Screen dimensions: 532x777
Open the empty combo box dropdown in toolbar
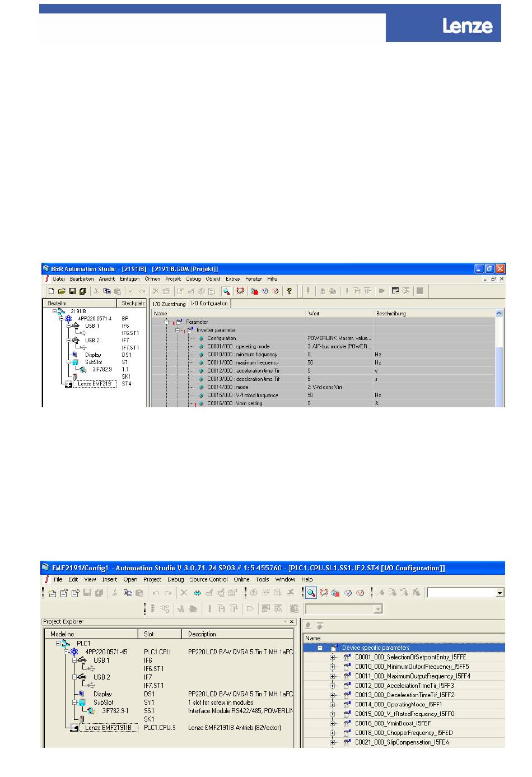pos(500,593)
